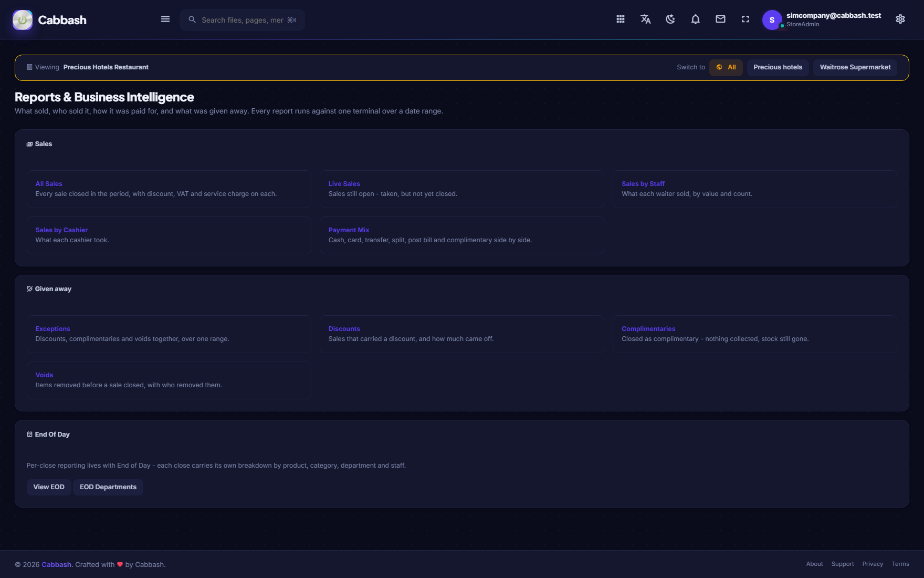Screen dimensions: 924x578
Task: Click the StoreAdmin role label
Action: click(x=803, y=25)
